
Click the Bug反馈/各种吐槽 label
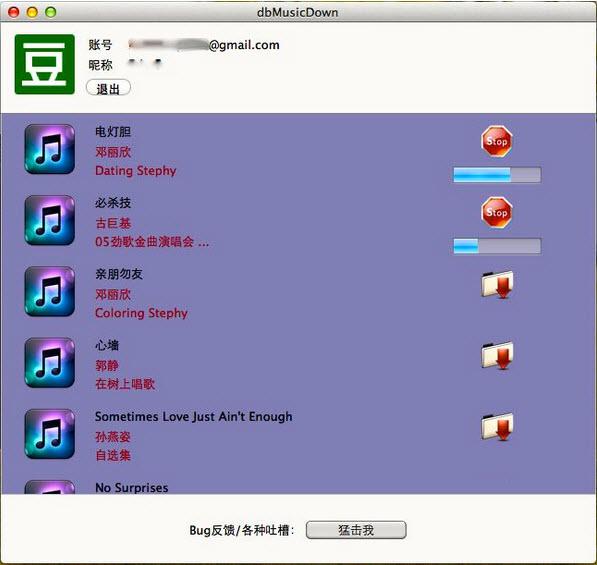tap(242, 530)
